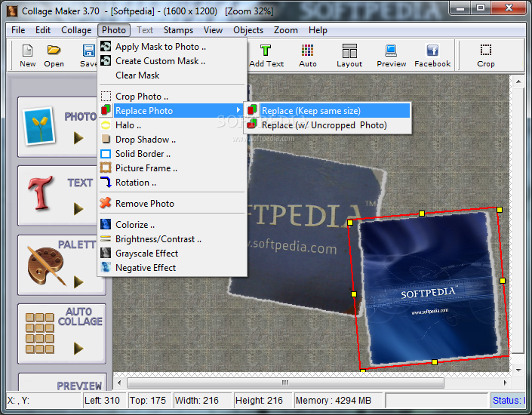Click the scroll left arrow
This screenshot has height=415, width=532.
(x=119, y=383)
